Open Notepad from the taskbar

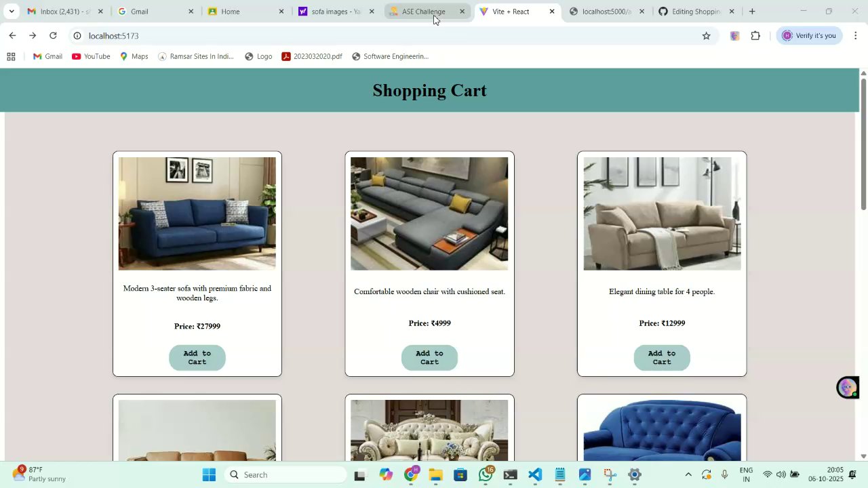tap(560, 475)
